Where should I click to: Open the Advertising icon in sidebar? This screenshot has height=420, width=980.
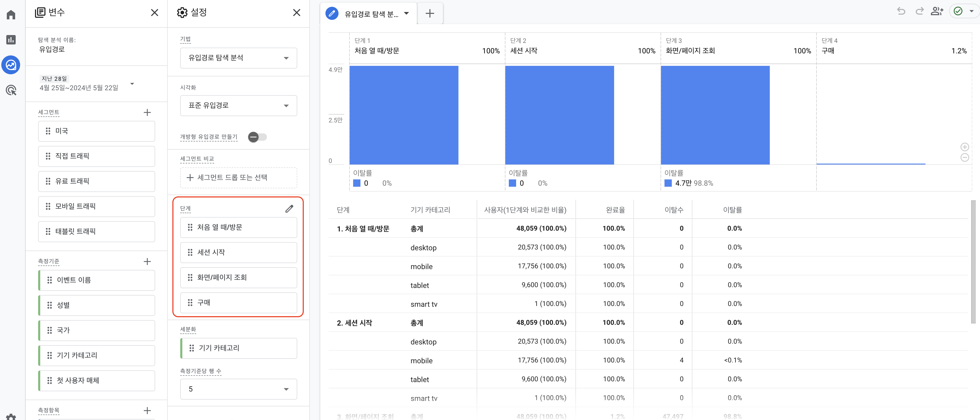coord(11,90)
